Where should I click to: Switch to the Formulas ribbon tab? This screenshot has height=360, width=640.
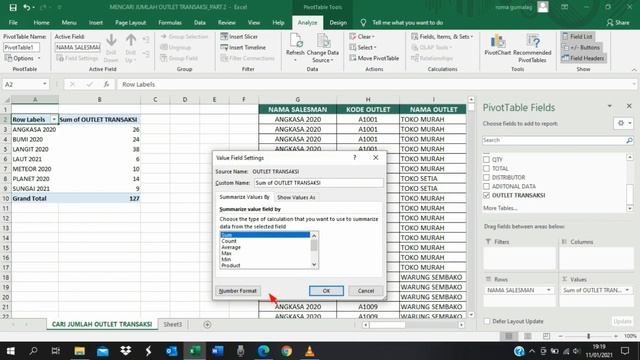pyautogui.click(x=170, y=22)
